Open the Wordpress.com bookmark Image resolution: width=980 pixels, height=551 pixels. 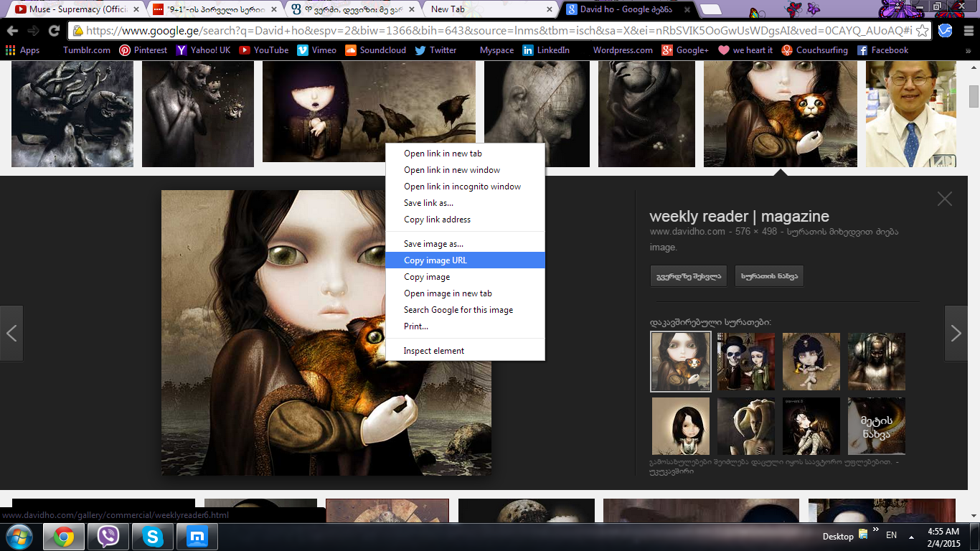tap(623, 50)
